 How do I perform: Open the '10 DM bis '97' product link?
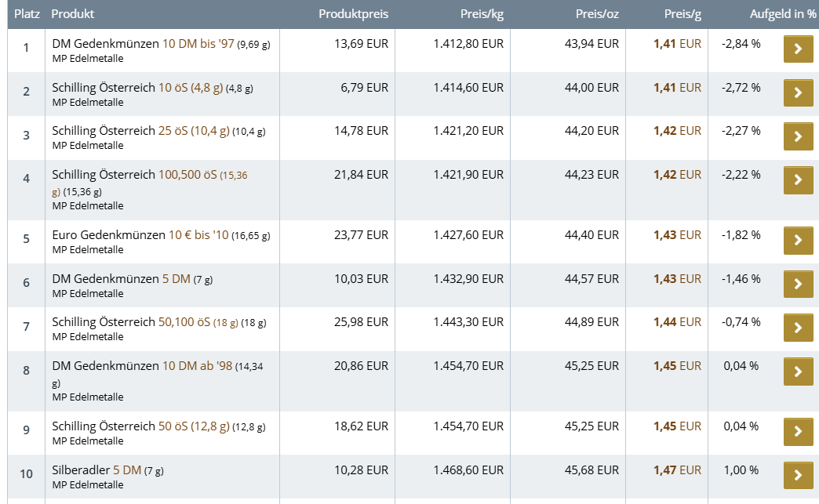point(198,44)
